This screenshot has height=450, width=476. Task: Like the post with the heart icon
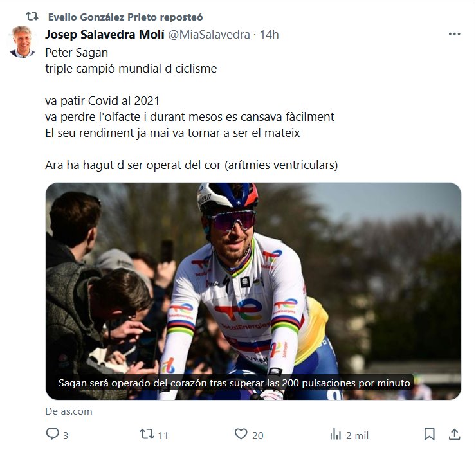coord(241,435)
